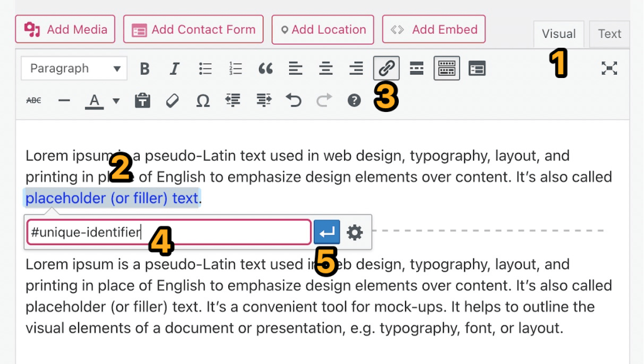Apply the link with the enter button

pyautogui.click(x=326, y=232)
